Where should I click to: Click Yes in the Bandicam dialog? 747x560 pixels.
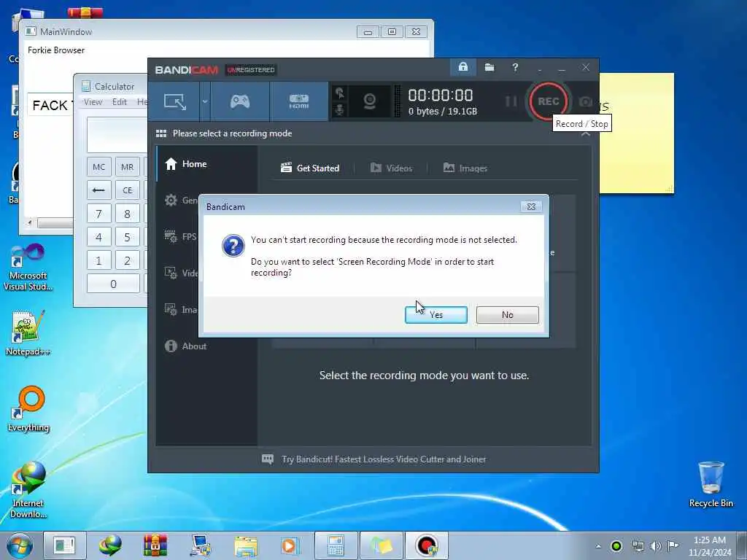pyautogui.click(x=436, y=315)
